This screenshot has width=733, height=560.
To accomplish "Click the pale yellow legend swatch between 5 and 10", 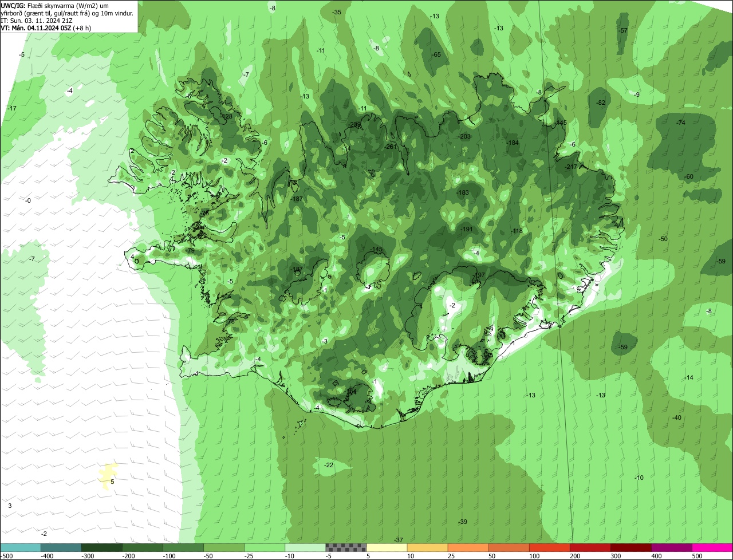I will click(x=387, y=547).
